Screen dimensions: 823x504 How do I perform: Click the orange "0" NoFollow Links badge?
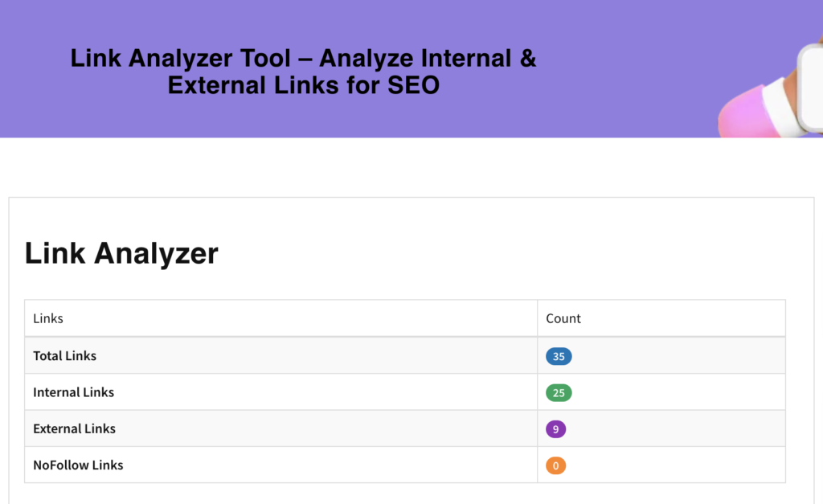(555, 465)
